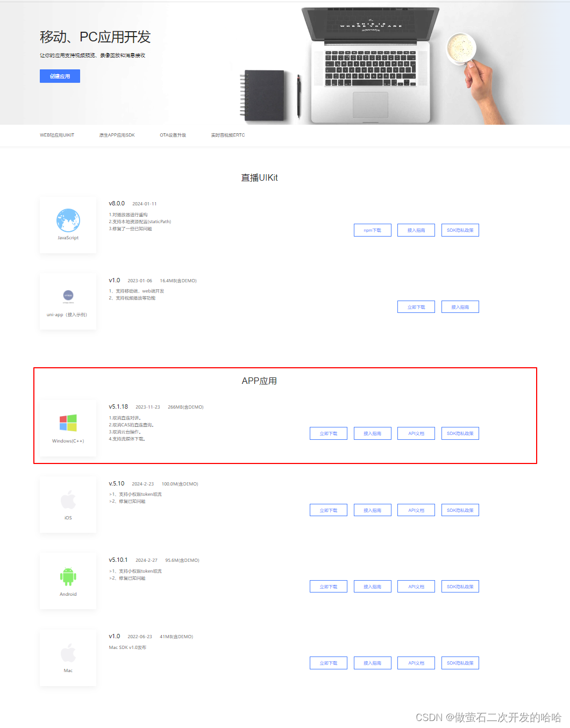
Task: Open 接入指南 for Android v5.10.1
Action: pyautogui.click(x=372, y=587)
